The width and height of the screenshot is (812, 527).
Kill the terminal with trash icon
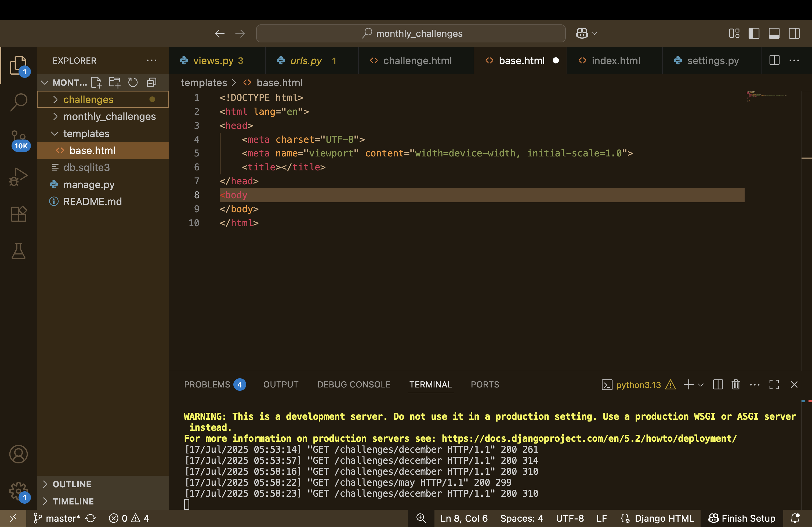[x=735, y=385]
